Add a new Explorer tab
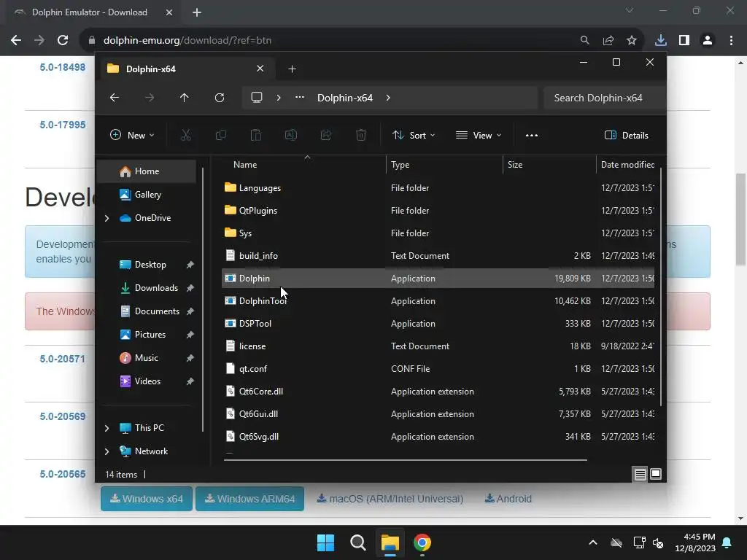This screenshot has height=560, width=747. click(292, 69)
